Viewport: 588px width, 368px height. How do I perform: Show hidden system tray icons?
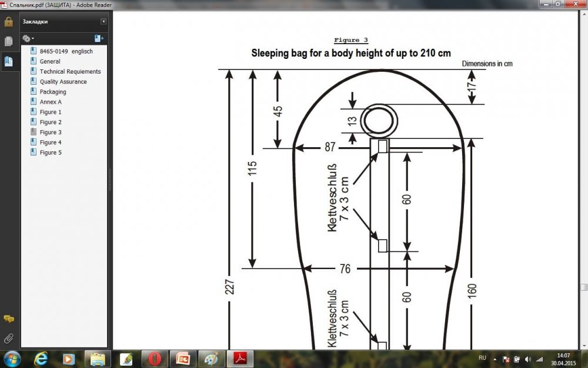click(496, 359)
